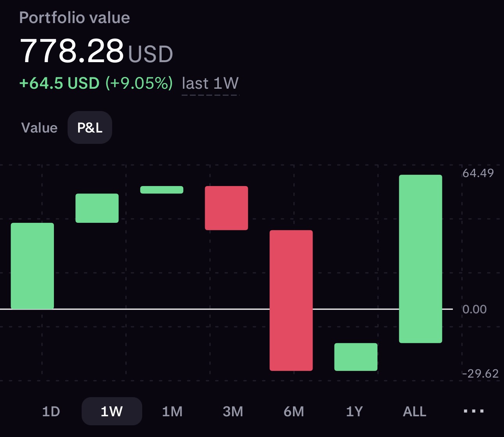504x437 pixels.
Task: Open the three-dot more options menu
Action: (474, 411)
